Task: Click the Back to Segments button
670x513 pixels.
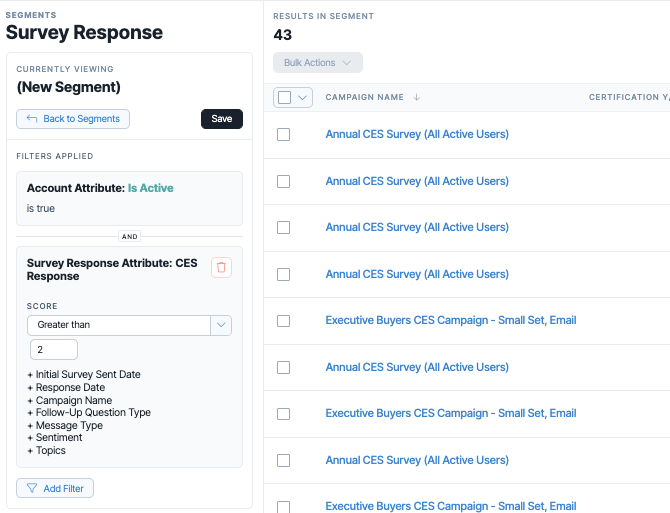Action: click(x=73, y=119)
